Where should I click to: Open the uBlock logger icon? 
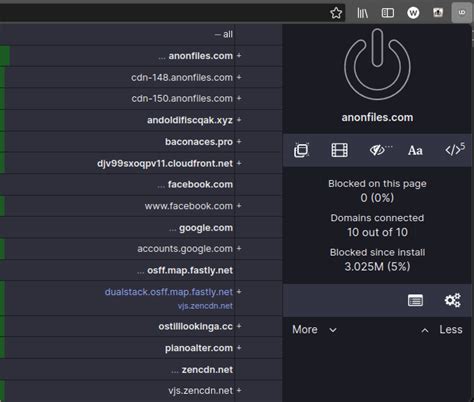(x=415, y=300)
